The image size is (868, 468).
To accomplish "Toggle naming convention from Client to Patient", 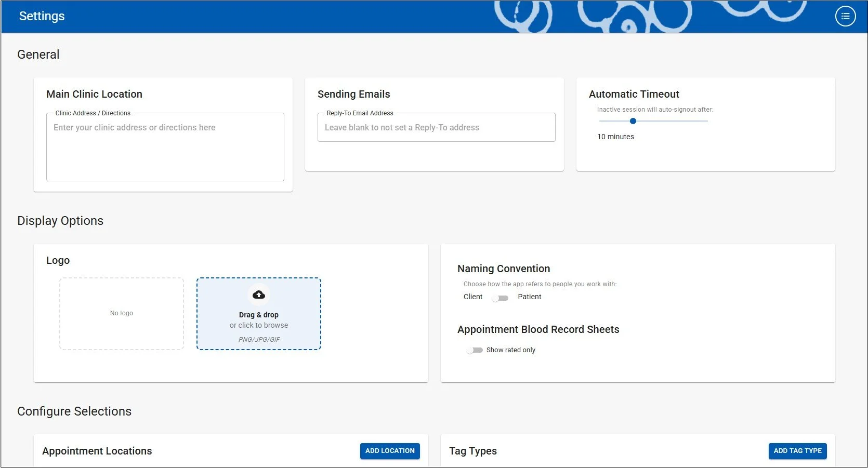I will [x=501, y=297].
